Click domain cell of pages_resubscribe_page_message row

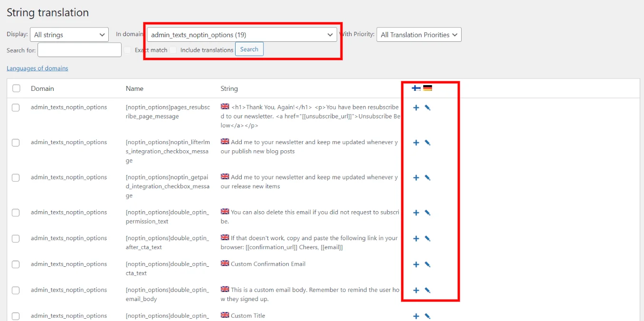coord(69,107)
